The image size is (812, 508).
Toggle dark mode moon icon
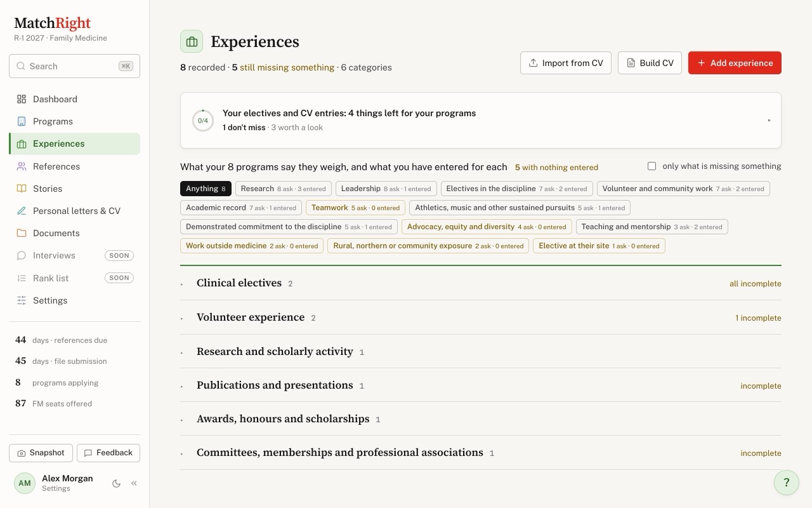point(116,483)
